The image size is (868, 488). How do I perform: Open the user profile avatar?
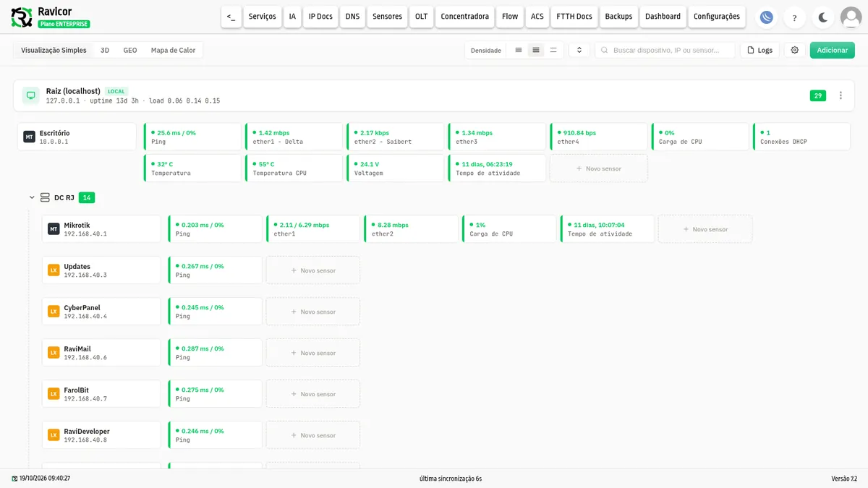pyautogui.click(x=851, y=17)
